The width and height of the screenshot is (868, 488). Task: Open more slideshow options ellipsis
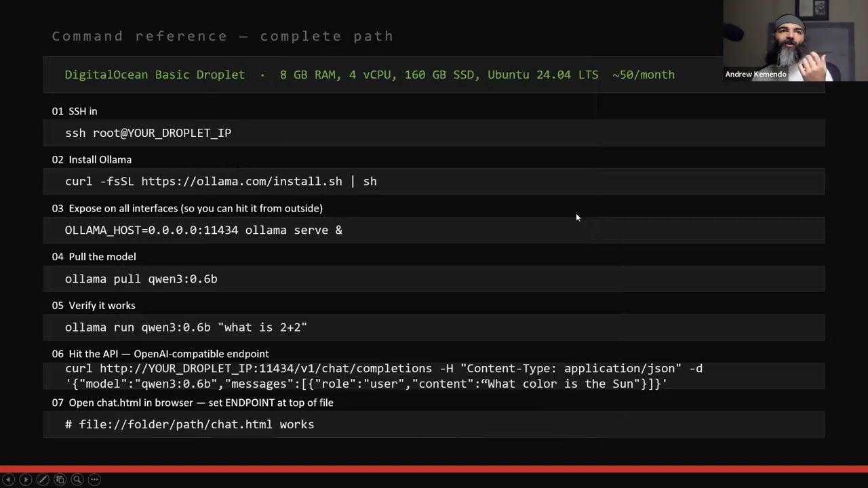click(x=94, y=480)
